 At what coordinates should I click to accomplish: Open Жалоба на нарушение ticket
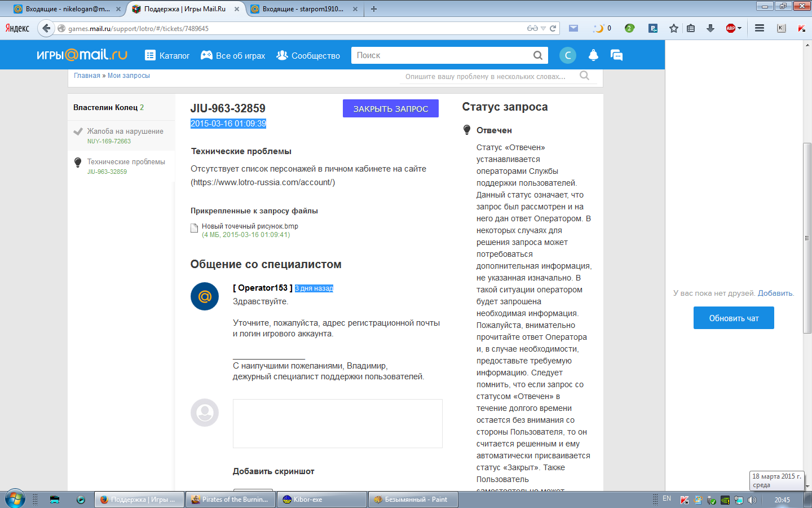point(121,135)
